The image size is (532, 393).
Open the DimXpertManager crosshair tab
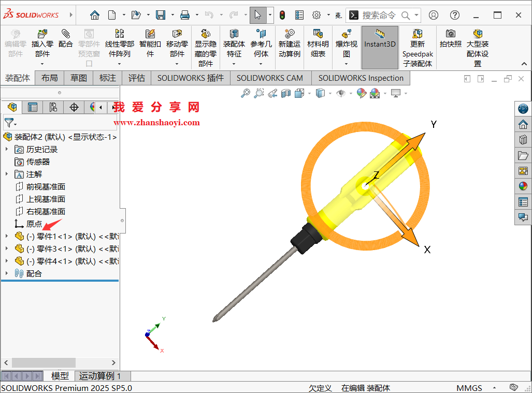point(74,108)
